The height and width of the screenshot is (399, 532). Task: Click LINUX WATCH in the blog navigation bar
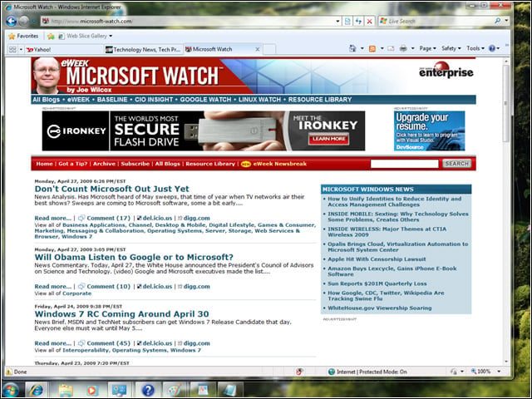(259, 100)
